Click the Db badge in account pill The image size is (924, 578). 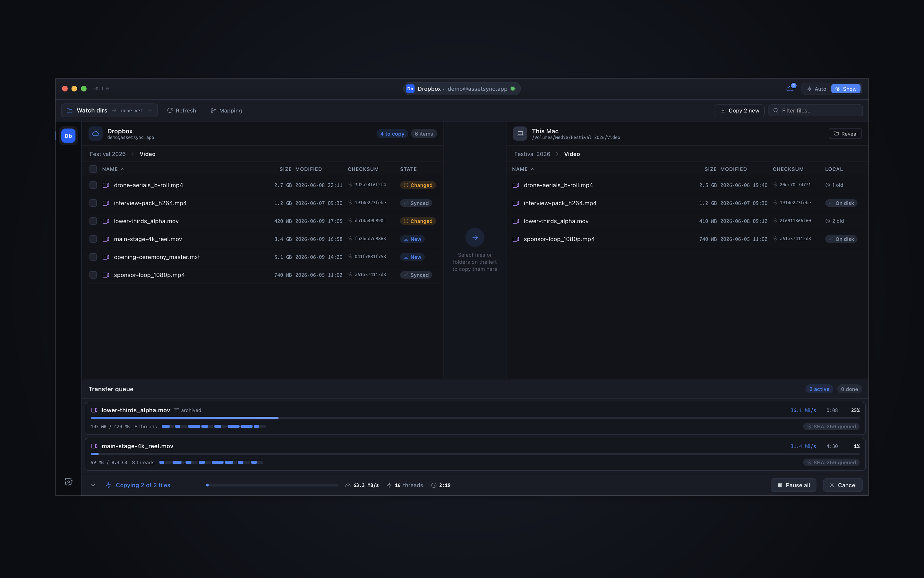tap(410, 89)
